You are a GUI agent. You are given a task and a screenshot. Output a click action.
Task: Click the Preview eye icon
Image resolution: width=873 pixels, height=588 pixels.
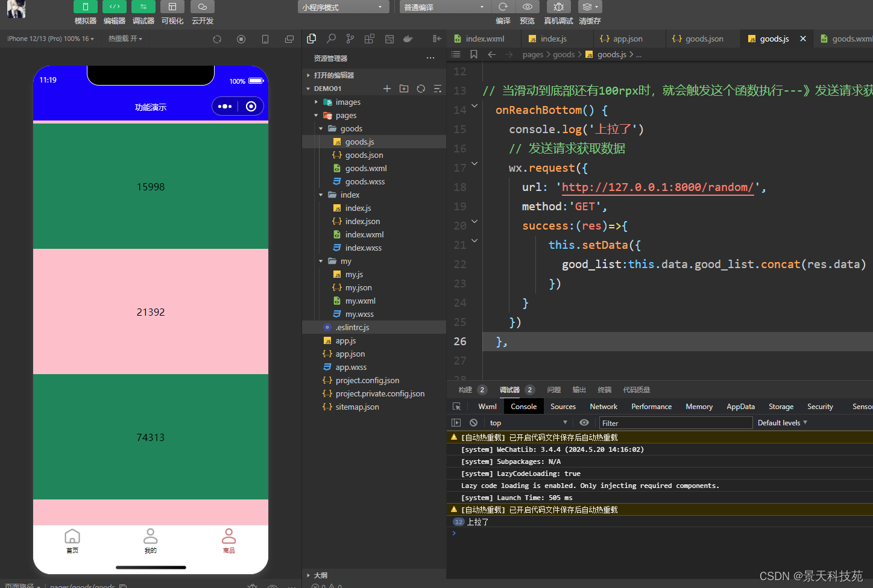(x=528, y=7)
